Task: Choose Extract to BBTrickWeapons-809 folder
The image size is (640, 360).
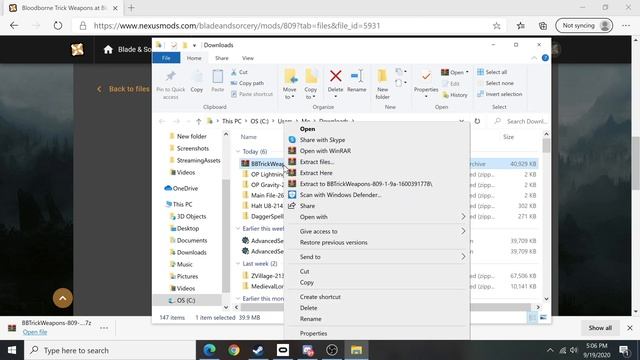Action: [377, 184]
